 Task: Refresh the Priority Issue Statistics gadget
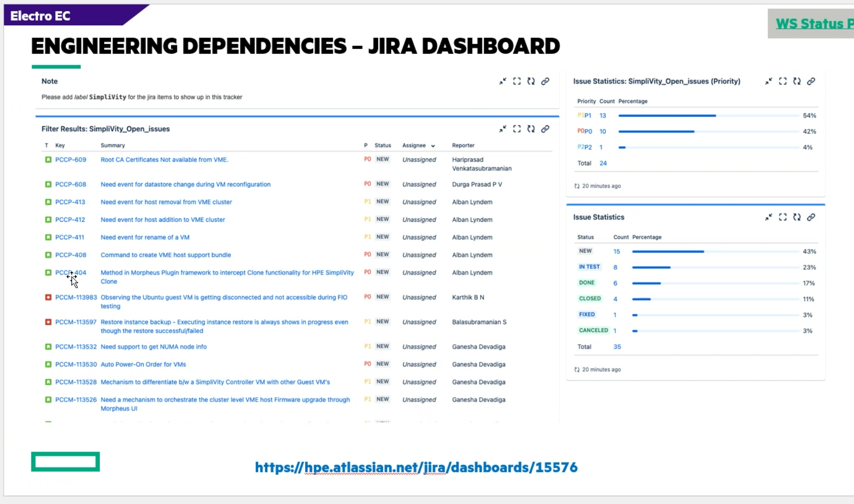pos(797,81)
